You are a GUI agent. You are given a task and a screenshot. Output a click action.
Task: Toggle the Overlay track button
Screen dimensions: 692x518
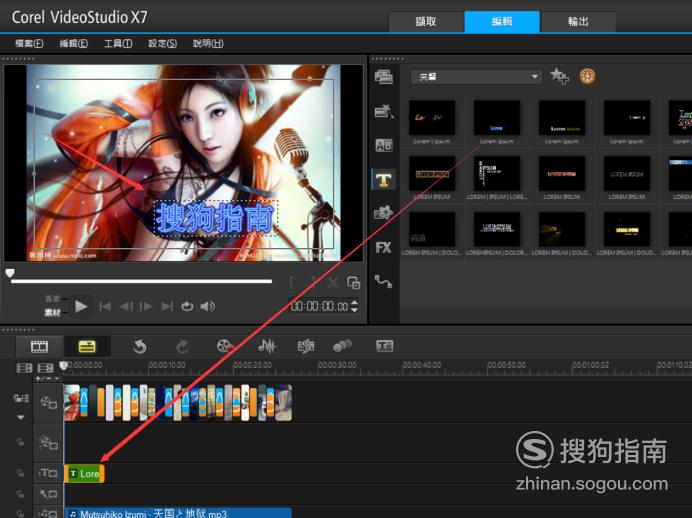point(49,443)
